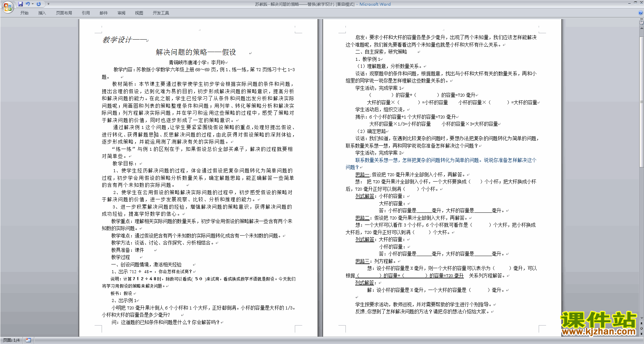Image resolution: width=644 pixels, height=344 pixels.
Task: Open Word Help blue question icon
Action: pyautogui.click(x=641, y=13)
